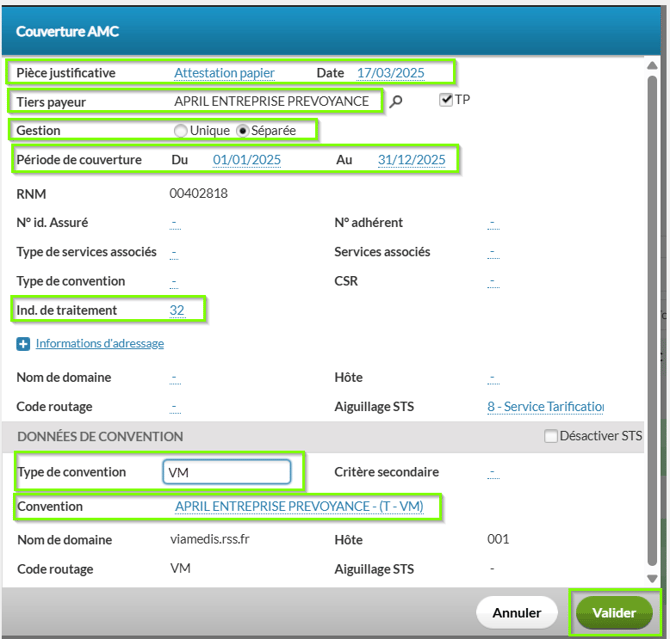
Task: Click the Annuler button
Action: (x=516, y=612)
